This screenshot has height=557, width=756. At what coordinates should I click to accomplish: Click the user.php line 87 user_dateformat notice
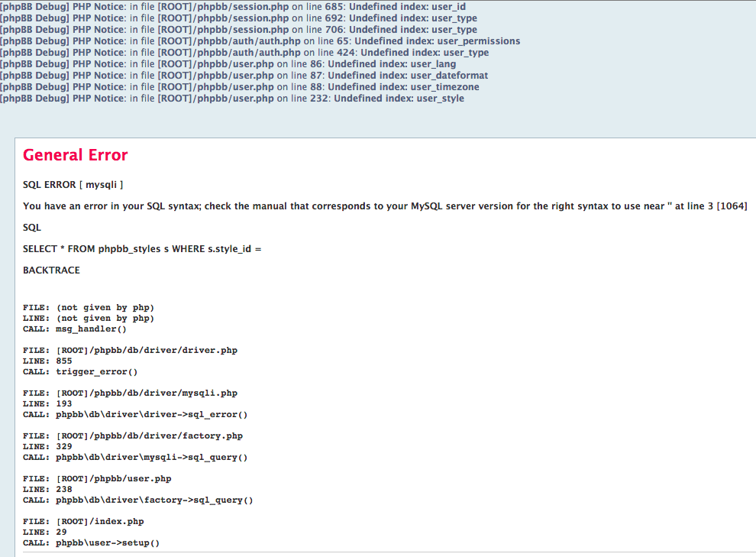click(x=244, y=76)
